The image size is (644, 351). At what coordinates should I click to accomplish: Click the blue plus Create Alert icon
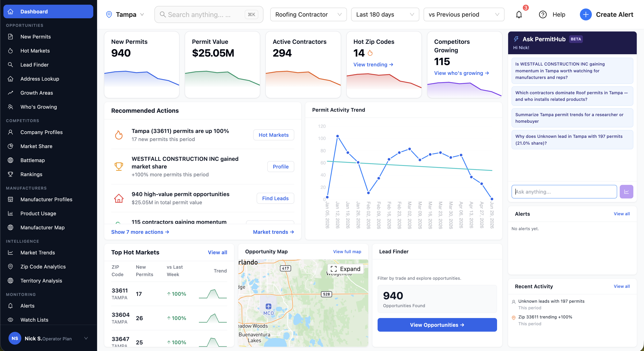click(585, 15)
